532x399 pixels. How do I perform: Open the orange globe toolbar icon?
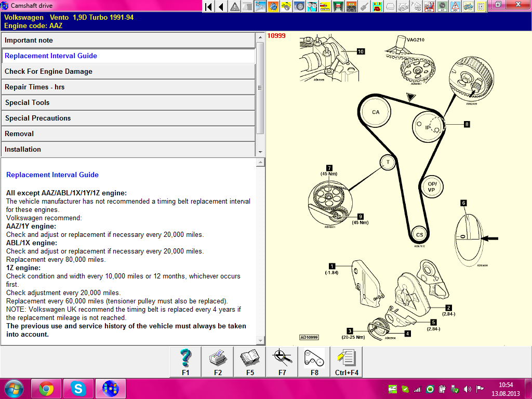(273, 6)
